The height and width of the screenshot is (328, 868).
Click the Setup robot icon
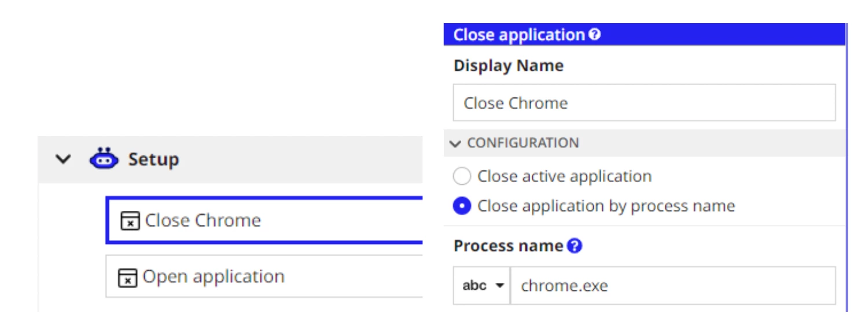click(104, 159)
